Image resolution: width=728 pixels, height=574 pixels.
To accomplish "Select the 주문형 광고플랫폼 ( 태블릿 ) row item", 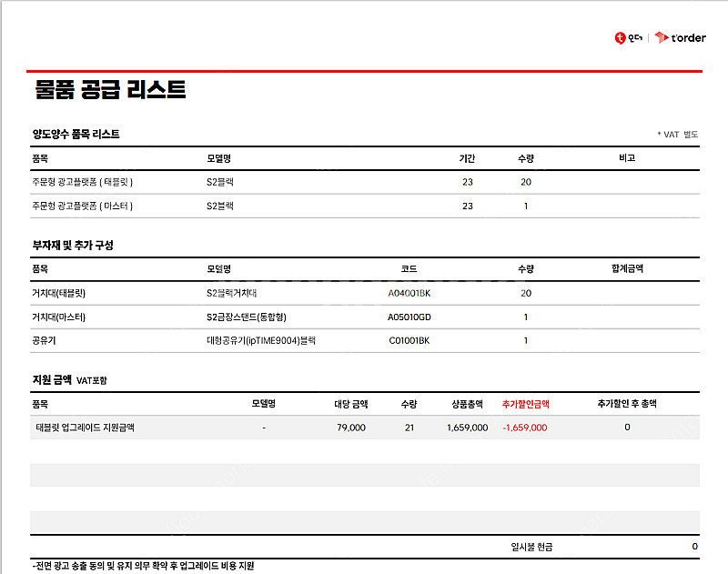I will [83, 182].
